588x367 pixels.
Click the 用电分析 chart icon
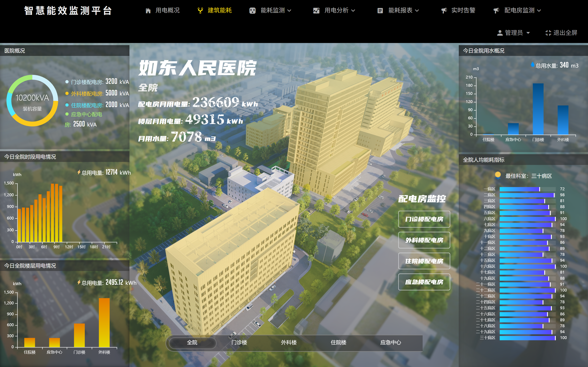pyautogui.click(x=316, y=10)
